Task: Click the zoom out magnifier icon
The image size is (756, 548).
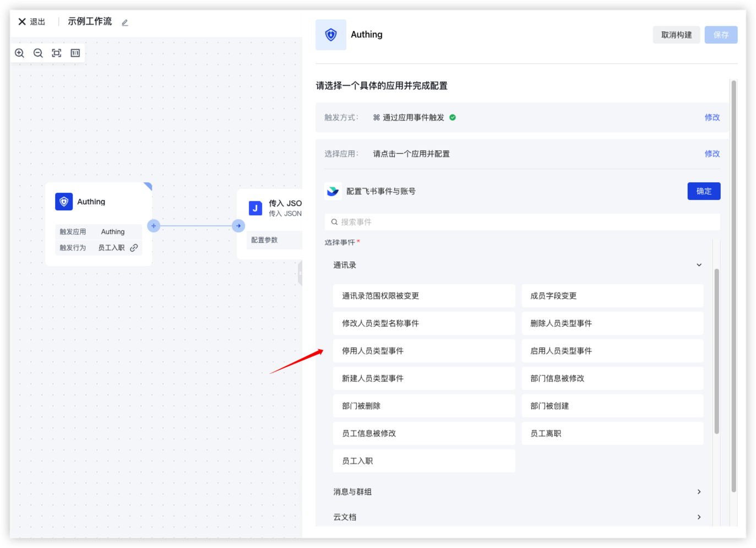Action: pyautogui.click(x=38, y=53)
